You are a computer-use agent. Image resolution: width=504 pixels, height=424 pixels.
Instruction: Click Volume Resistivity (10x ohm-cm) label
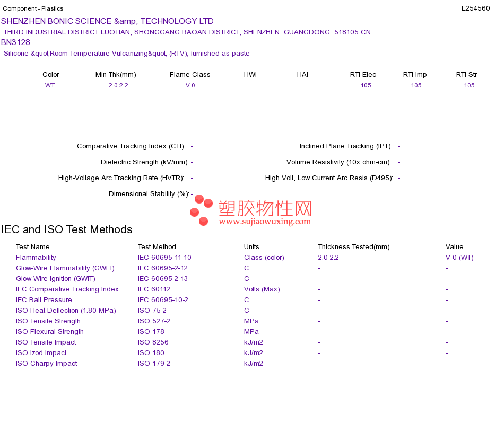point(340,162)
